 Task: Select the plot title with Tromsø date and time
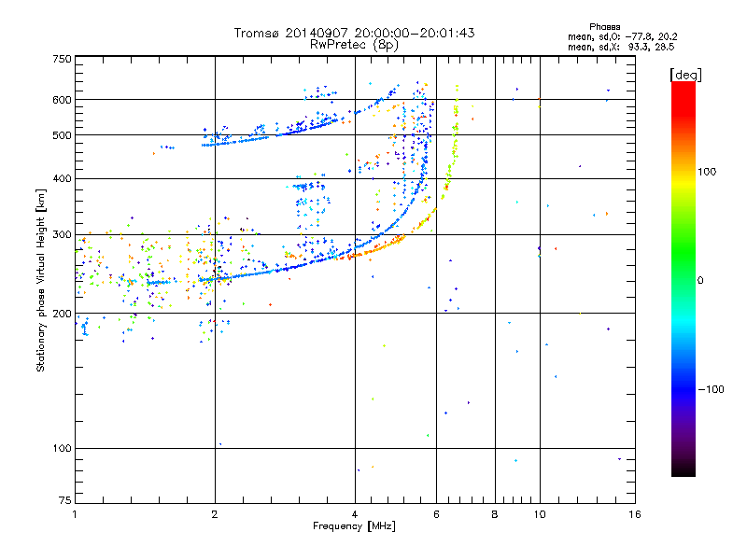354,33
